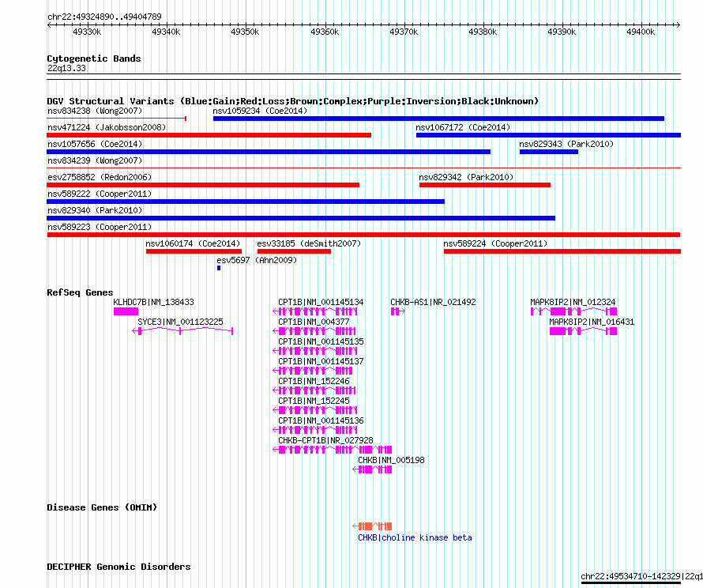This screenshot has height=588, width=703.
Task: Click the esv2758852 (Redon2006) red bar
Action: (x=203, y=185)
